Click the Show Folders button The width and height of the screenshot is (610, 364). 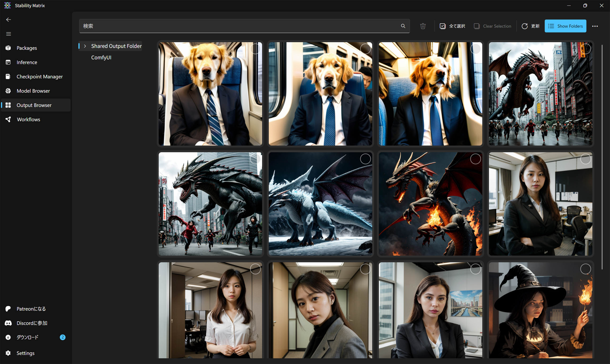(565, 26)
